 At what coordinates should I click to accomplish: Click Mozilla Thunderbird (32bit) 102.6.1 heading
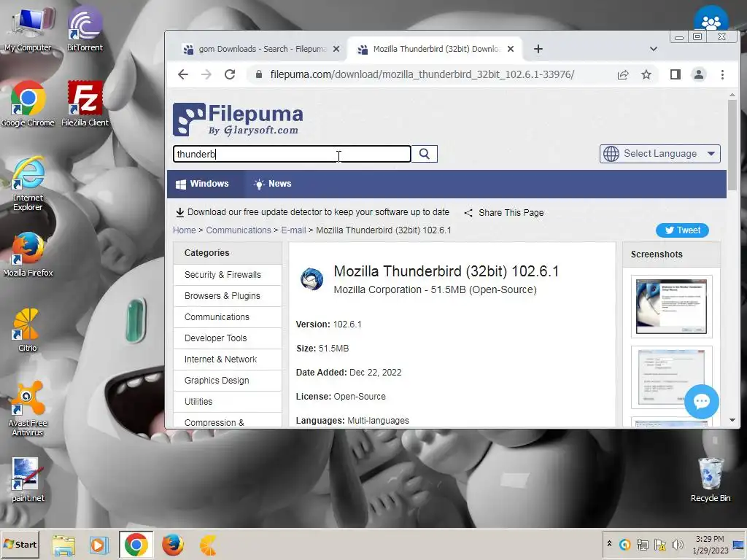pos(446,271)
